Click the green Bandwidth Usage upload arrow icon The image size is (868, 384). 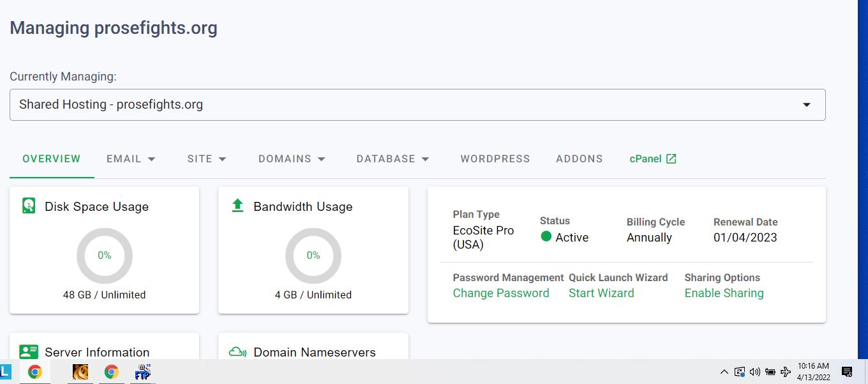237,206
